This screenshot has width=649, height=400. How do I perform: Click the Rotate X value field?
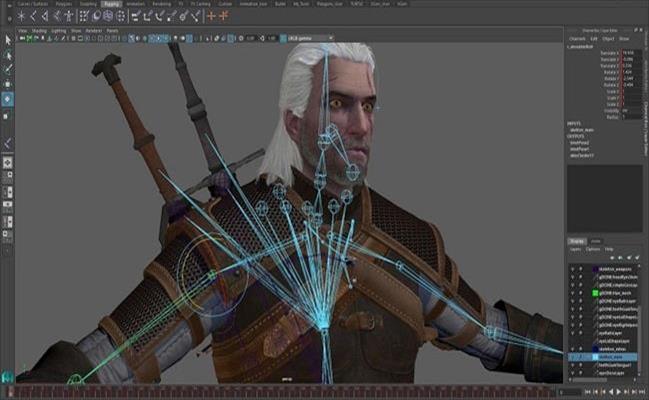coord(632,72)
